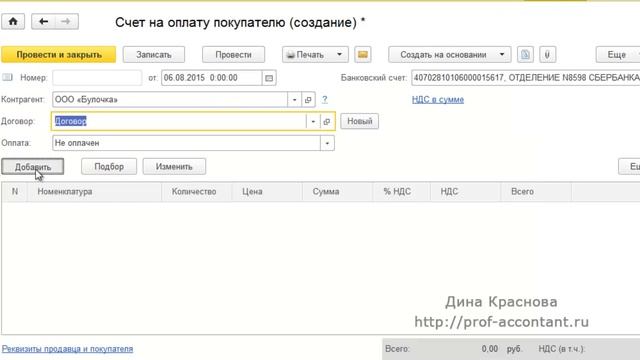Open the document report icon
640x360 pixels.
click(x=525, y=55)
